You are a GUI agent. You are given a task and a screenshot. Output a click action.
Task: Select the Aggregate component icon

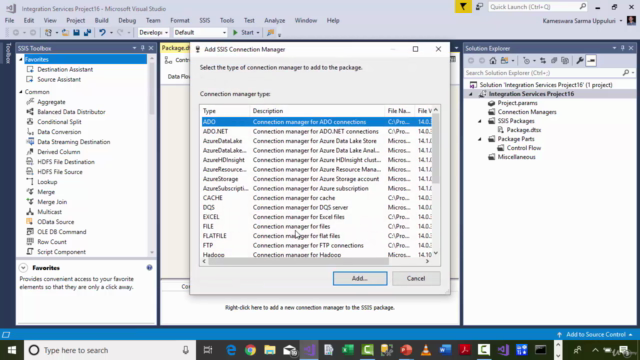(30, 102)
